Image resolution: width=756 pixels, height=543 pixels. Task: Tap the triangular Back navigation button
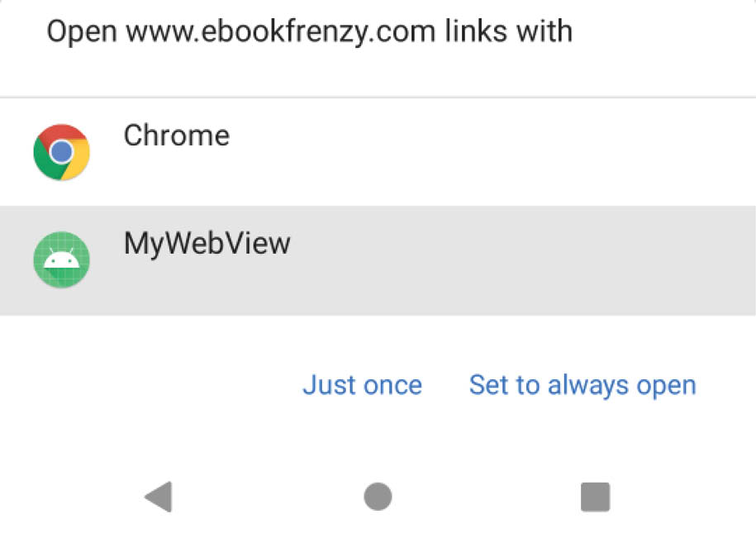click(159, 497)
